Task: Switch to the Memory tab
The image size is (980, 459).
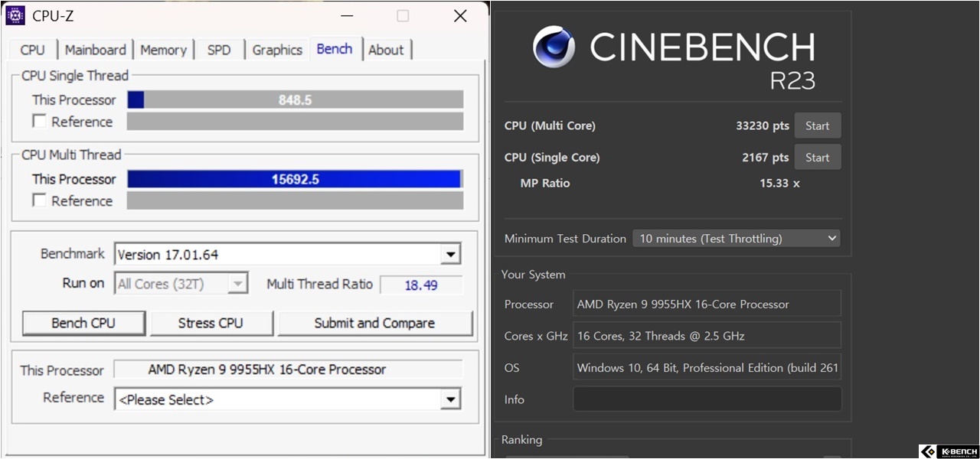Action: click(163, 50)
